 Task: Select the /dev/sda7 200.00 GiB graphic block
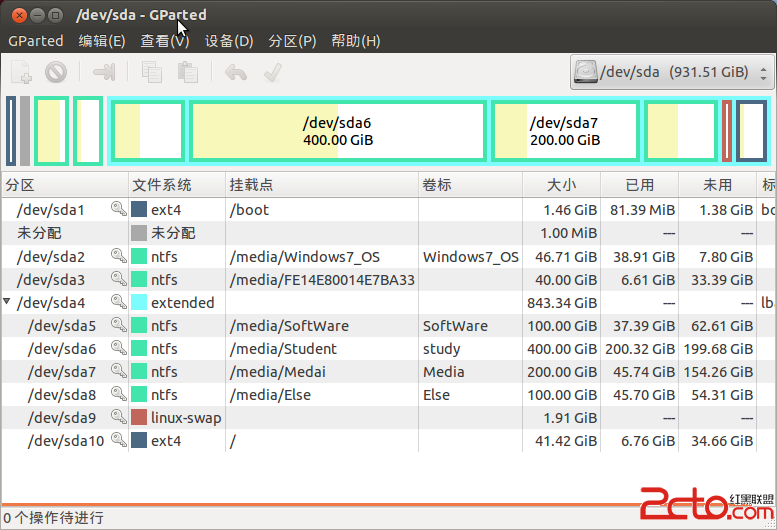(x=565, y=131)
